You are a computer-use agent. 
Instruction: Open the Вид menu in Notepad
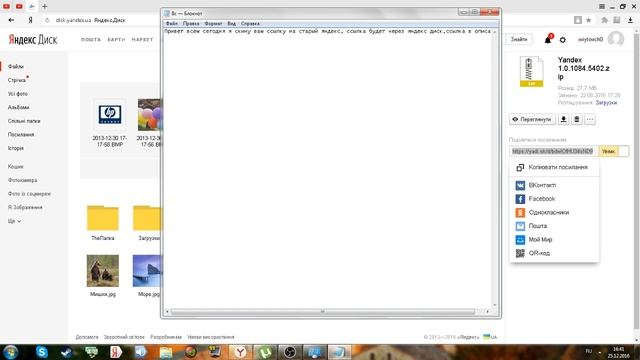(x=231, y=24)
